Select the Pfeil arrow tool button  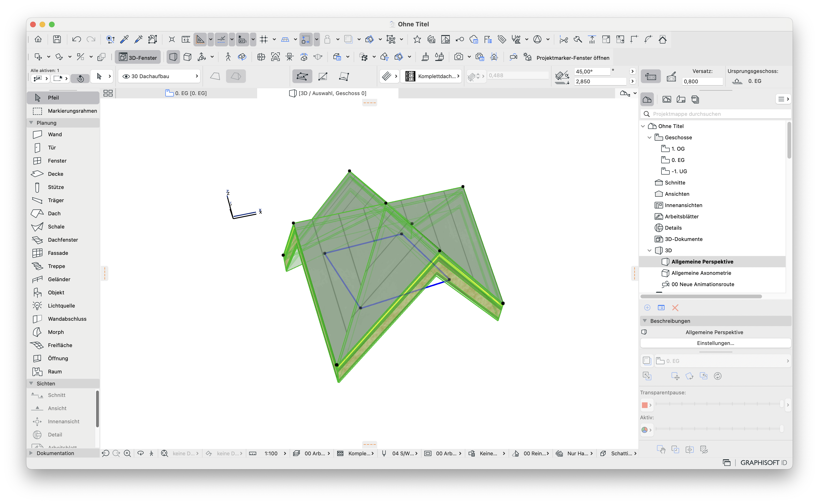click(x=63, y=97)
